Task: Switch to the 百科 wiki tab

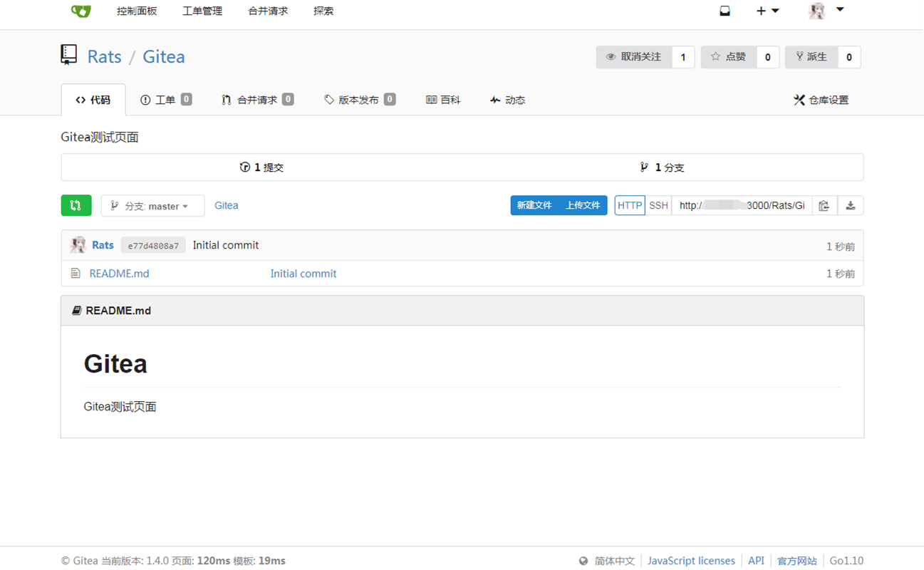Action: click(x=443, y=100)
